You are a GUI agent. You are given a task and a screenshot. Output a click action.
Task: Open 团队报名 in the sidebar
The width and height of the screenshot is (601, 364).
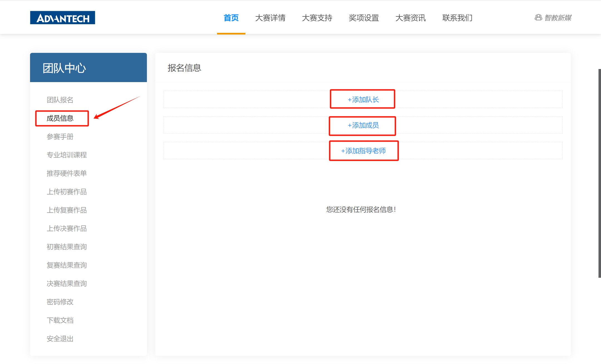click(x=60, y=100)
